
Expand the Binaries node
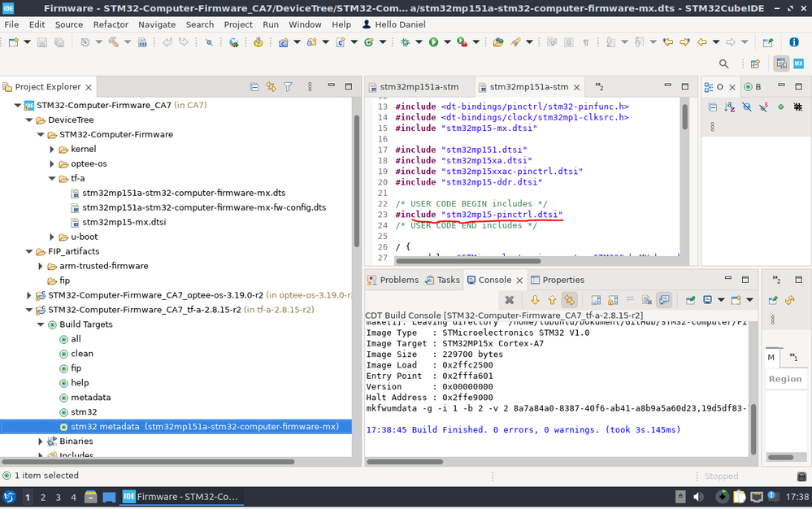[x=41, y=442]
